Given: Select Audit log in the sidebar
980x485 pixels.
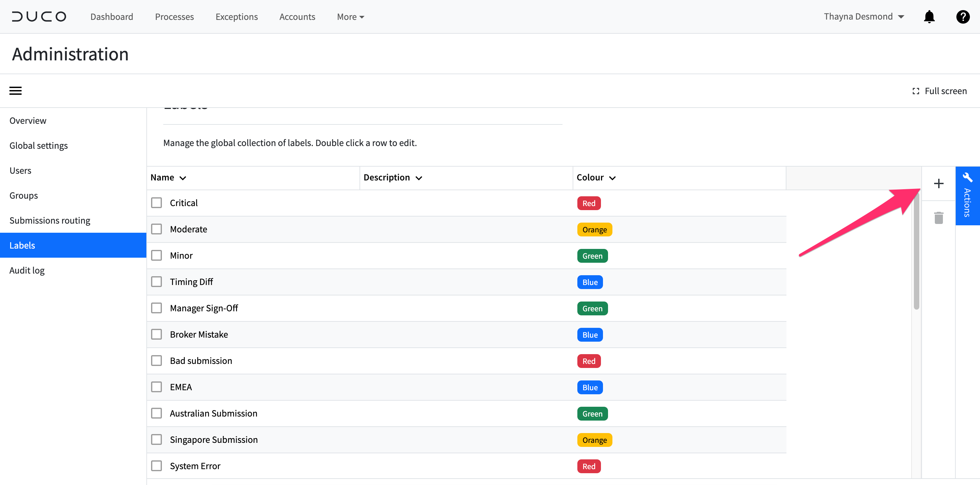Looking at the screenshot, I should tap(73, 270).
